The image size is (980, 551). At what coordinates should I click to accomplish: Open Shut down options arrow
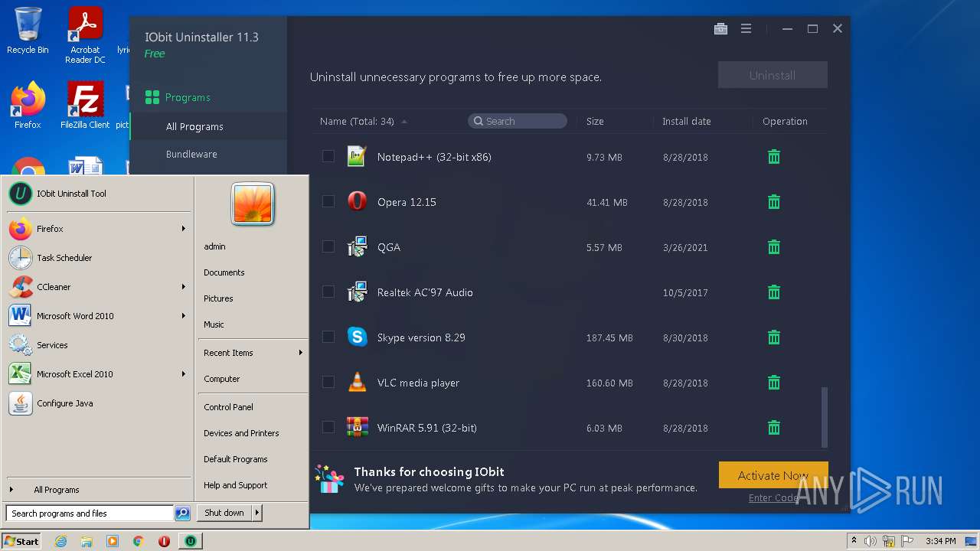pyautogui.click(x=256, y=513)
